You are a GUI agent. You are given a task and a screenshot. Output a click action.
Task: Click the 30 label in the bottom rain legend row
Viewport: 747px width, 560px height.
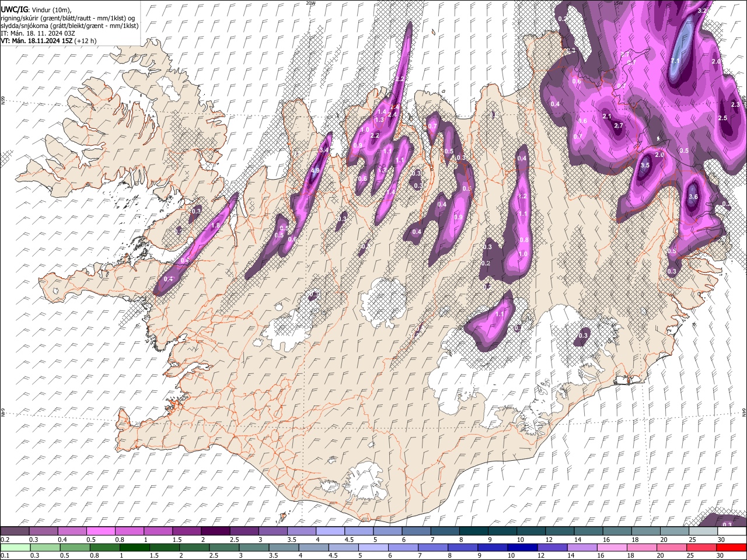pos(721,555)
